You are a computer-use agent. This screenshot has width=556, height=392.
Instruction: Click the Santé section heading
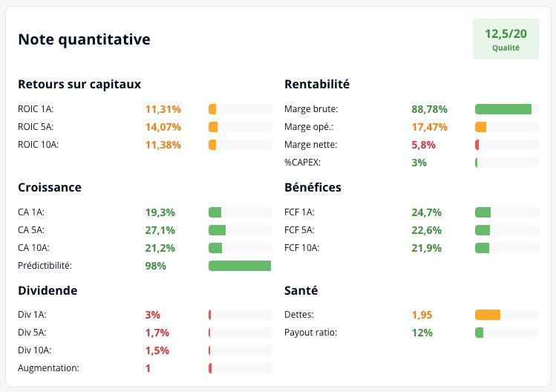(301, 290)
